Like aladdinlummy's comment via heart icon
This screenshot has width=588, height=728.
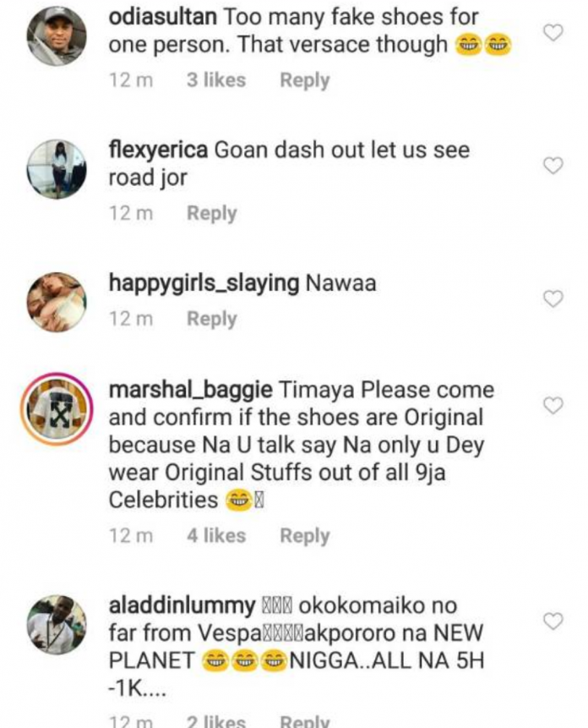coord(553,621)
